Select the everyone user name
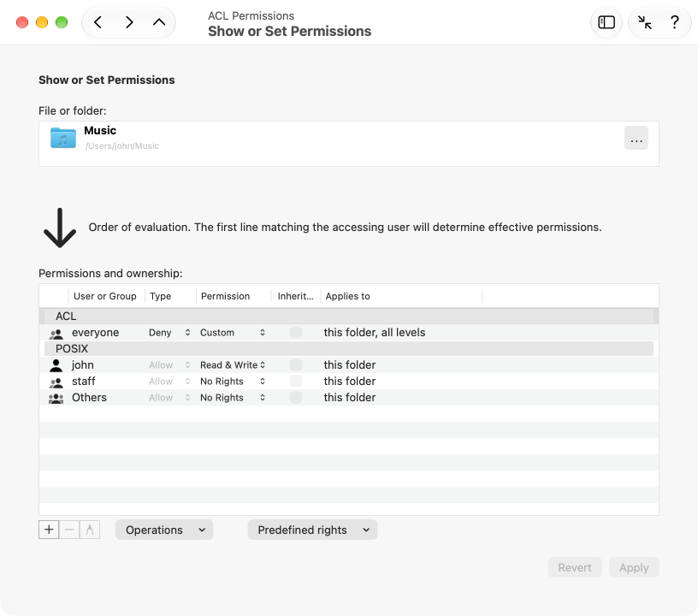 click(x=95, y=333)
